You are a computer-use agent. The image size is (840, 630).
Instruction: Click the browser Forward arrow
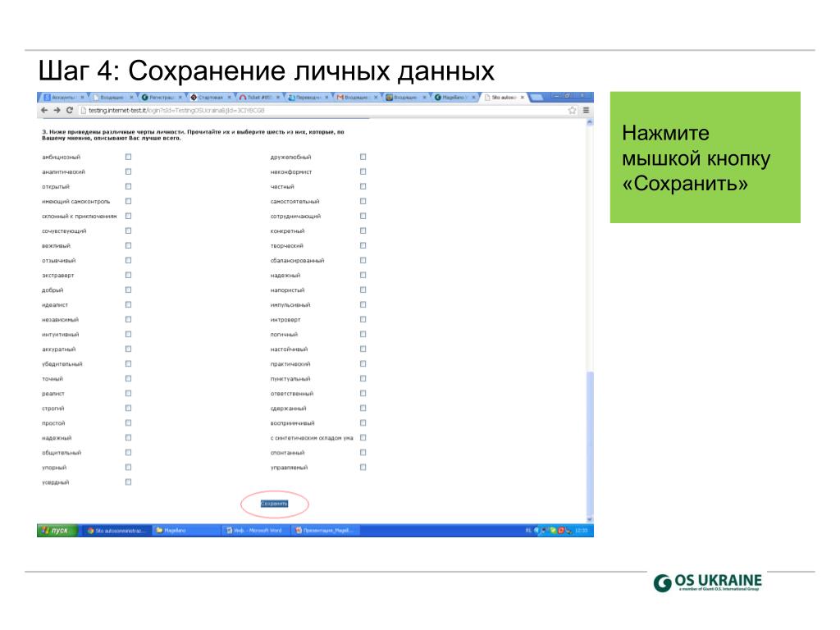[57, 111]
